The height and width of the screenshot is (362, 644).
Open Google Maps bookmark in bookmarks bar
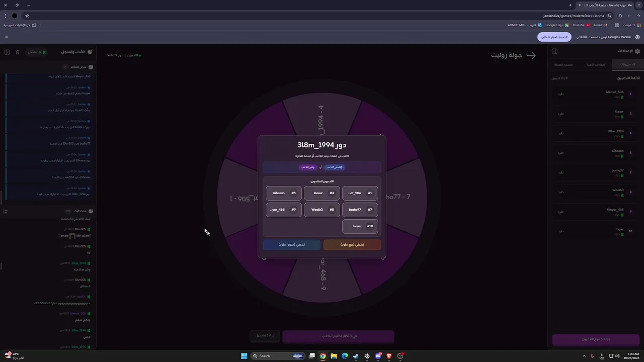tap(557, 25)
